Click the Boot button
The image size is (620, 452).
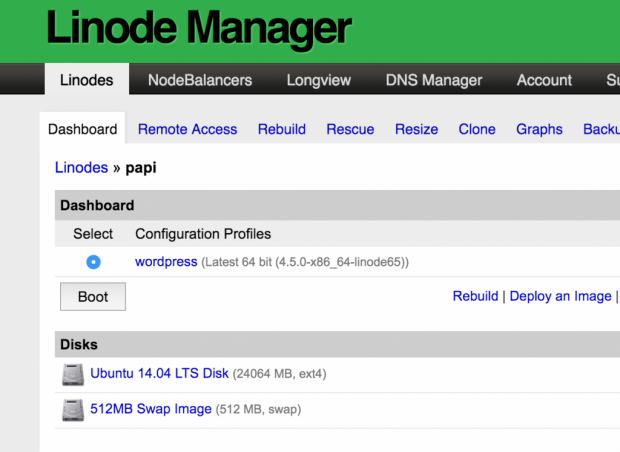93,297
